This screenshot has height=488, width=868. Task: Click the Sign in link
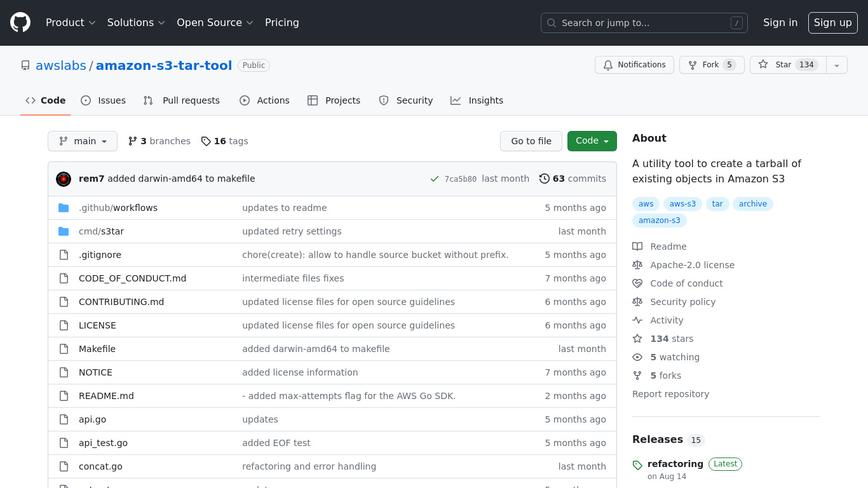[x=780, y=22]
